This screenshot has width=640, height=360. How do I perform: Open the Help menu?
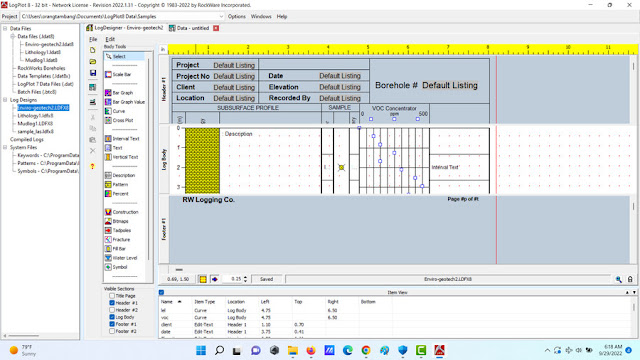(282, 16)
